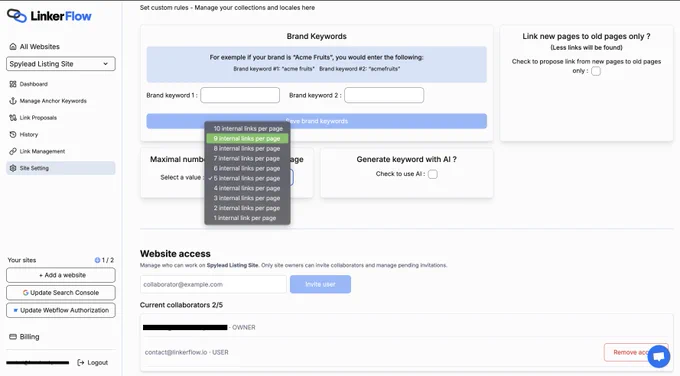The image size is (680, 376).
Task: Open Link Management page
Action: coord(42,151)
